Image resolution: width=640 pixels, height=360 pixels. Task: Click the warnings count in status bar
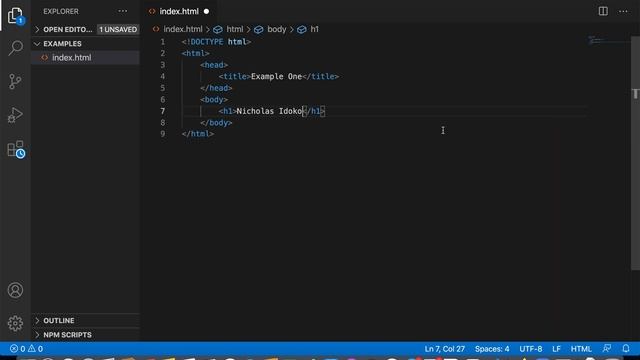click(x=36, y=349)
